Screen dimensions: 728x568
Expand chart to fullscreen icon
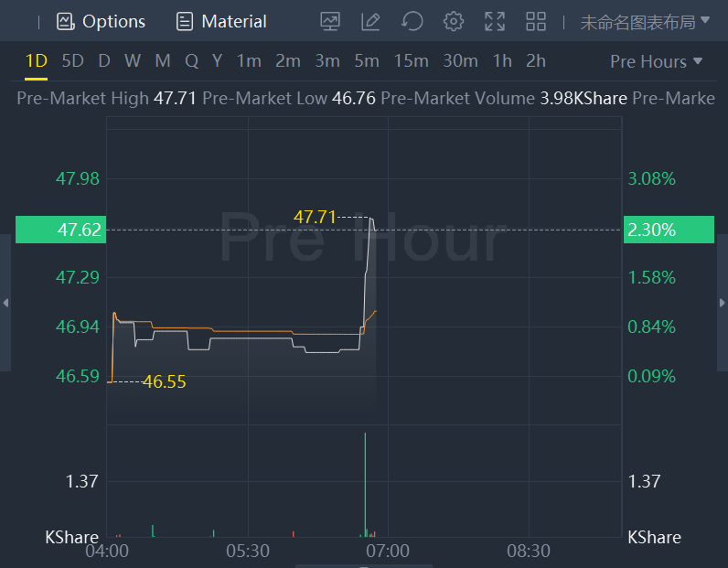point(495,21)
